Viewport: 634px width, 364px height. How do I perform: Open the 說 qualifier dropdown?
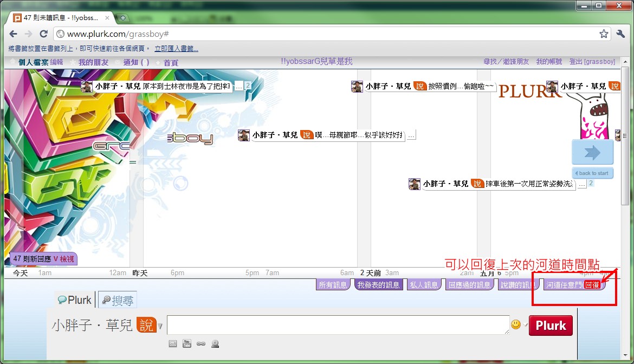pos(149,325)
